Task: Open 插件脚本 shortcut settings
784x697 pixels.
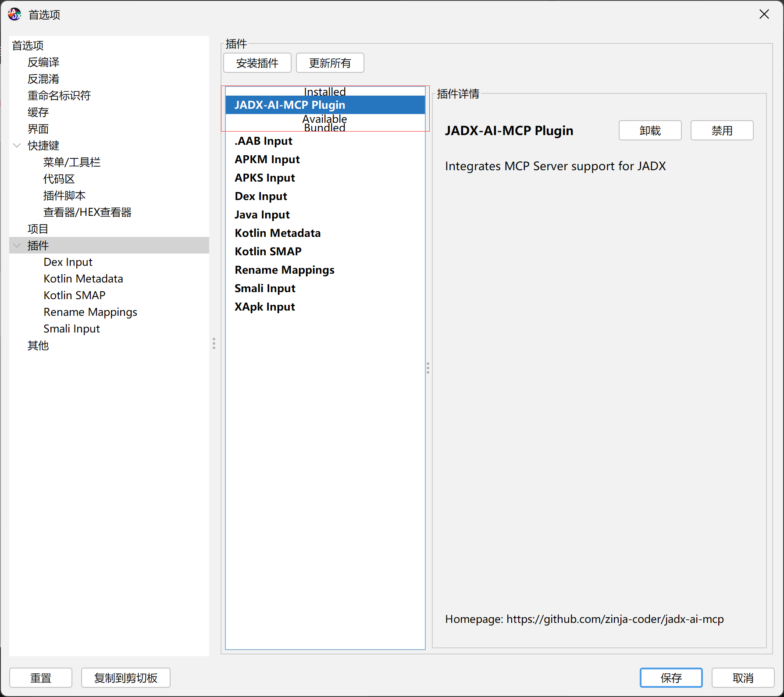Action: [x=64, y=196]
